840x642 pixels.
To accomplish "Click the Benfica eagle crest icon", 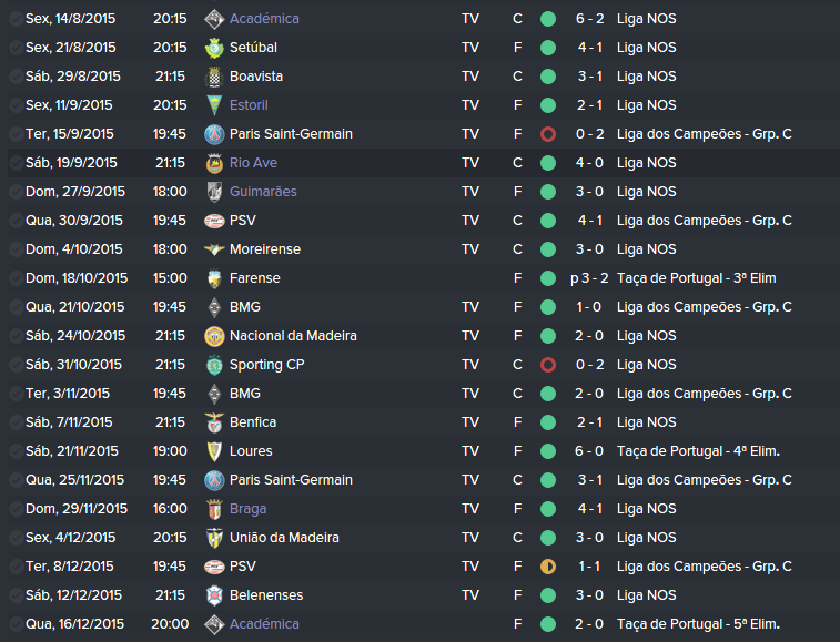I will [x=214, y=422].
